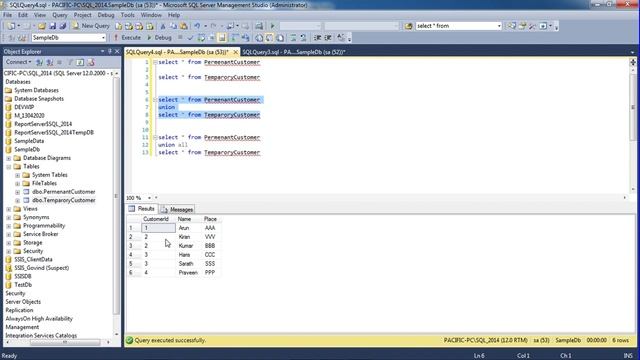Viewport: 640px width, 360px height.
Task: Click the Object Explorer refresh icon
Action: [x=80, y=62]
